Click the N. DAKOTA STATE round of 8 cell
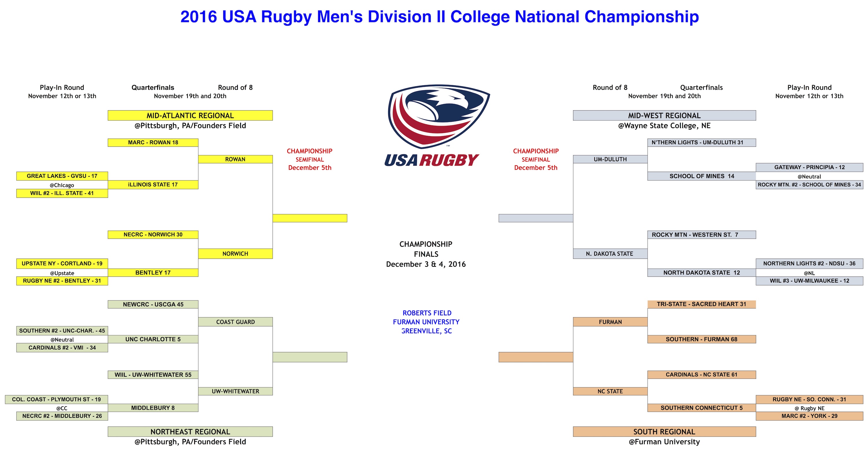 pyautogui.click(x=610, y=254)
